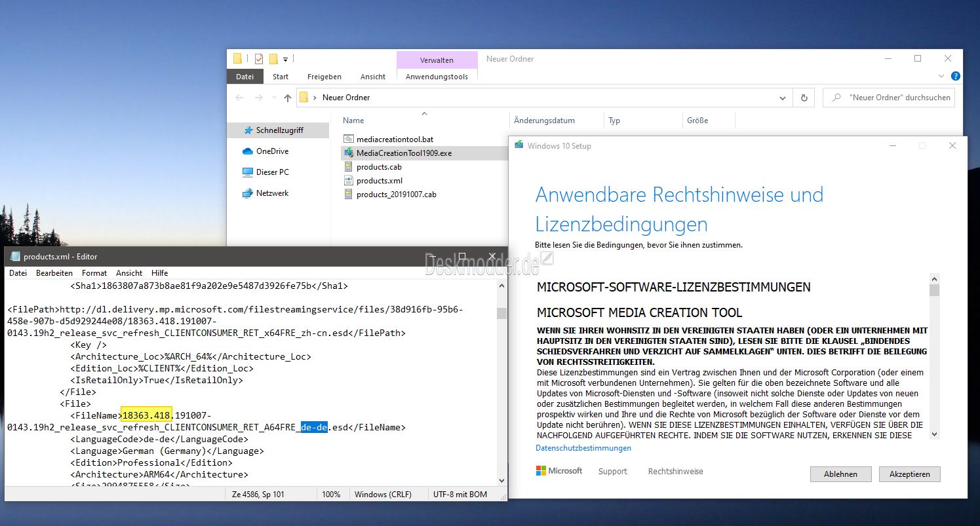Open the Bearbeiten menu in Editor
Screen dimensions: 980x526
(x=54, y=273)
